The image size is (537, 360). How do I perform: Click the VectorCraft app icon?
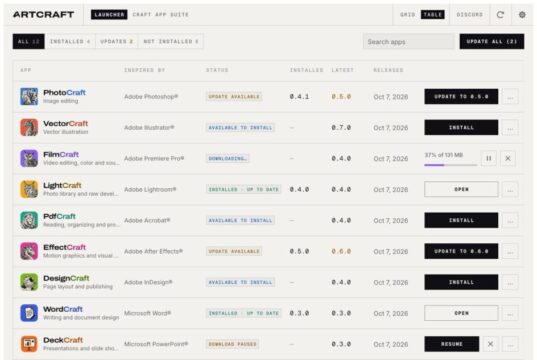tap(29, 127)
